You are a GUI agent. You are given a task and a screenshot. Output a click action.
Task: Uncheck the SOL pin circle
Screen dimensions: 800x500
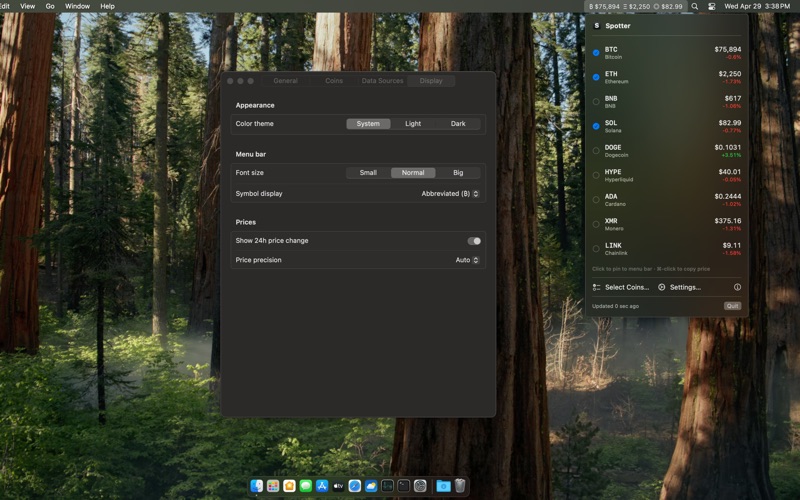coord(596,126)
